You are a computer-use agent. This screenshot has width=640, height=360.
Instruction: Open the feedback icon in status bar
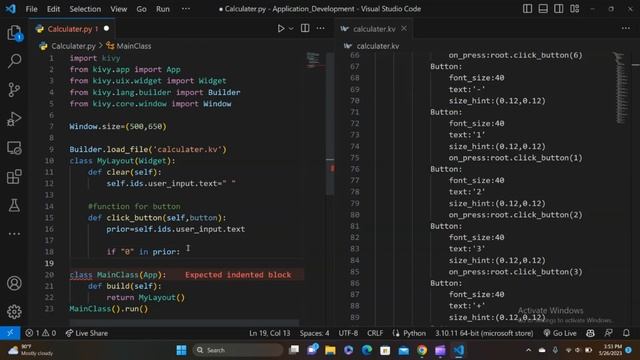point(608,333)
